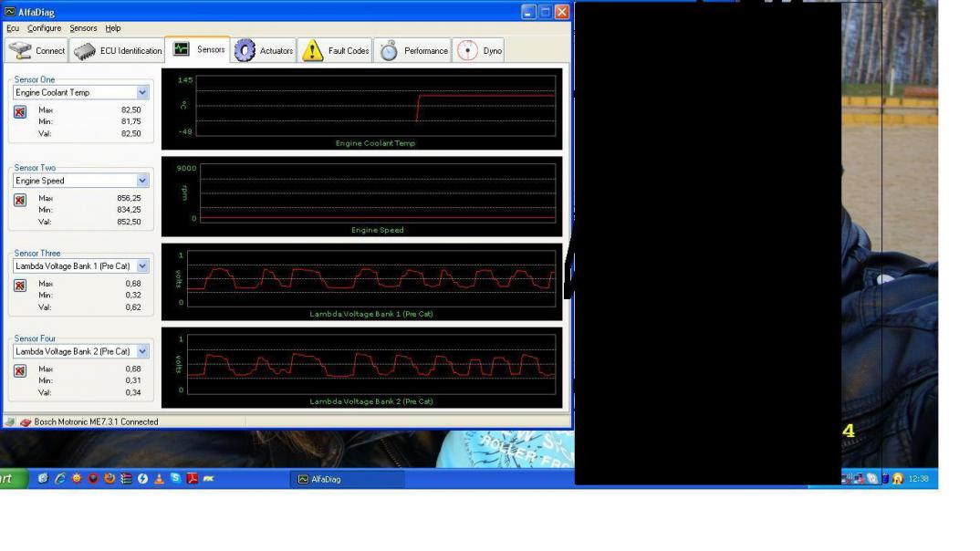Screen dimensions: 980x551
Task: Click the Actuators gear icon
Action: [x=245, y=51]
